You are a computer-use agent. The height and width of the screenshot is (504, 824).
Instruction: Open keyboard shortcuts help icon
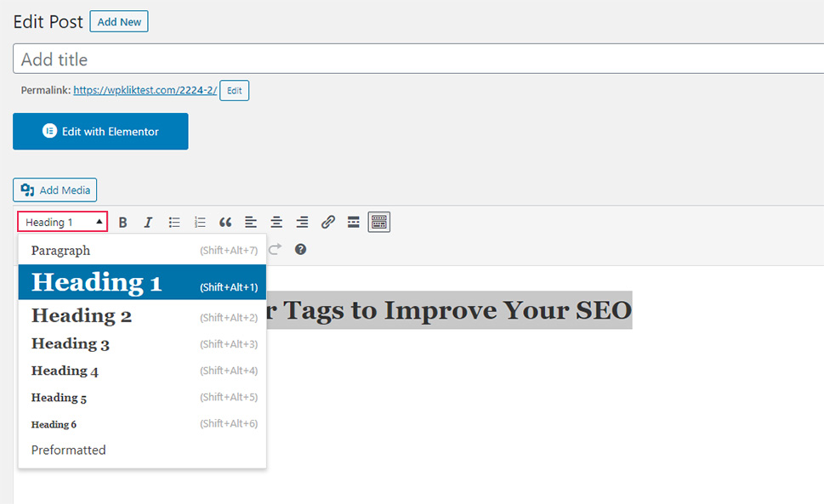300,249
